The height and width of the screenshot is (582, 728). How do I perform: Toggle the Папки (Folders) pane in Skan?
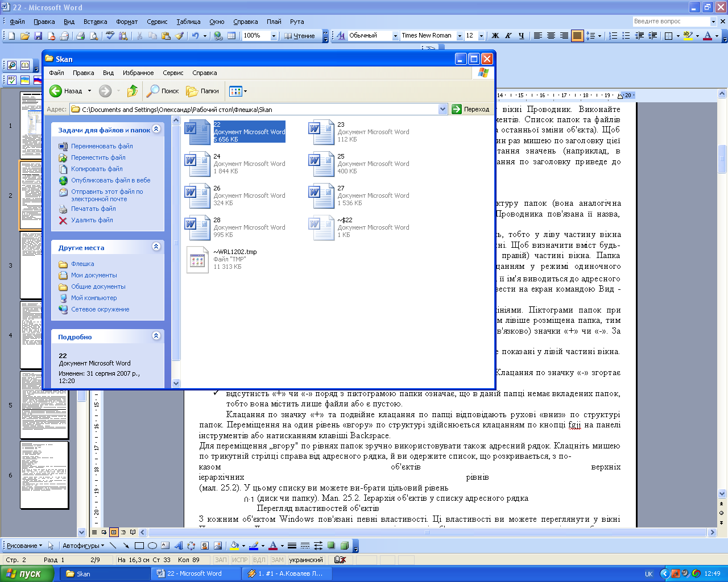(x=203, y=91)
